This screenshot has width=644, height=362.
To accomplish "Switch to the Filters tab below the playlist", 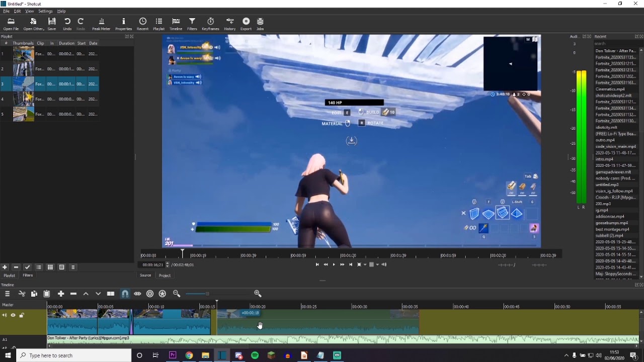I will point(28,276).
